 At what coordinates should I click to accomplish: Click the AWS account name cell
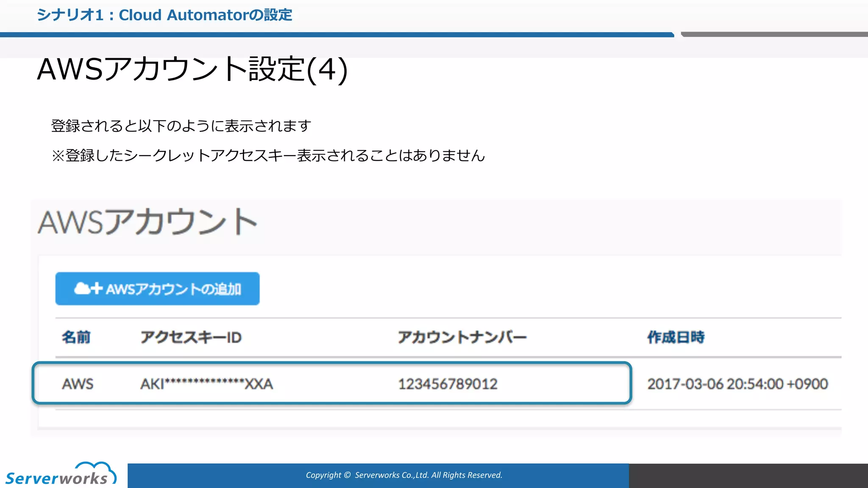[78, 384]
